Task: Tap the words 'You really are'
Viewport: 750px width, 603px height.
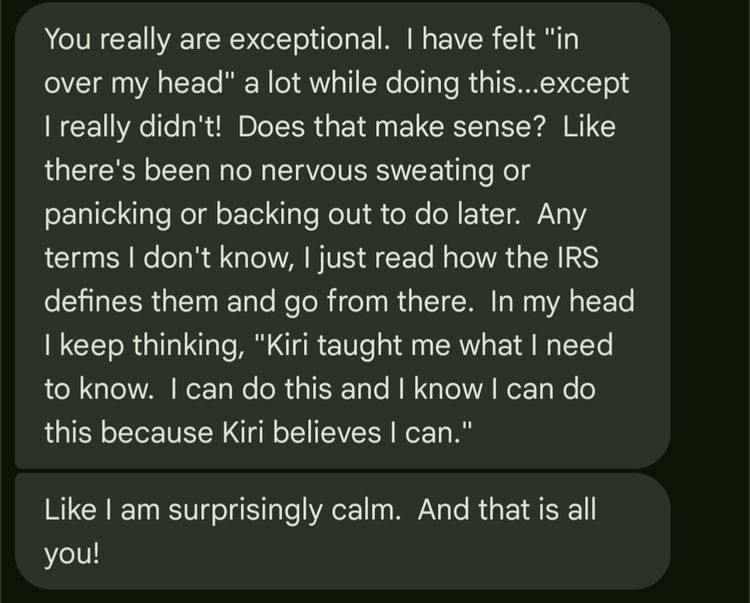Action: 132,39
